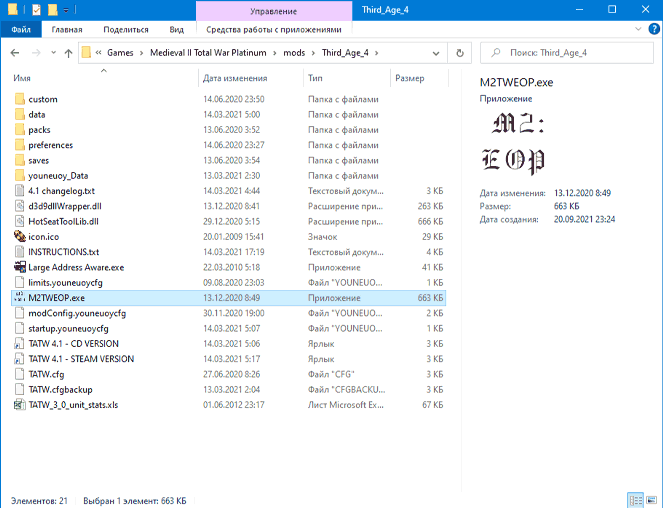Viewport: 663px width, 508px height.
Task: Click the Large Address Aware.exe icon
Action: tap(20, 267)
